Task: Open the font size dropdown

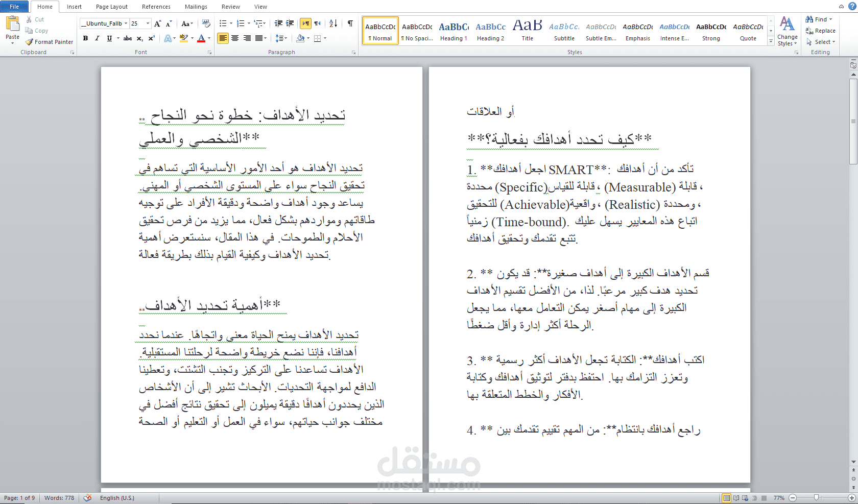Action: pos(148,23)
